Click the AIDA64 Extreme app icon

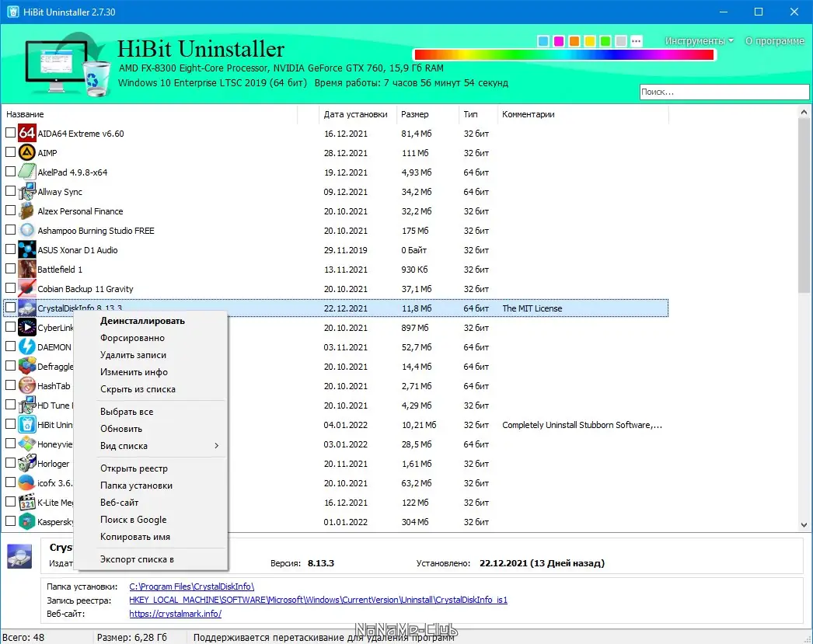pos(27,133)
